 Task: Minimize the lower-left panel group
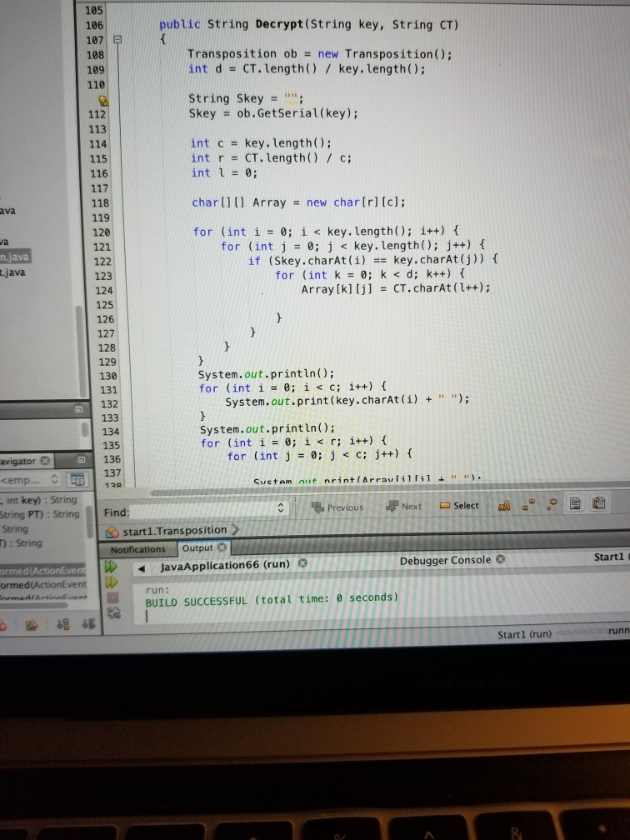tap(78, 409)
